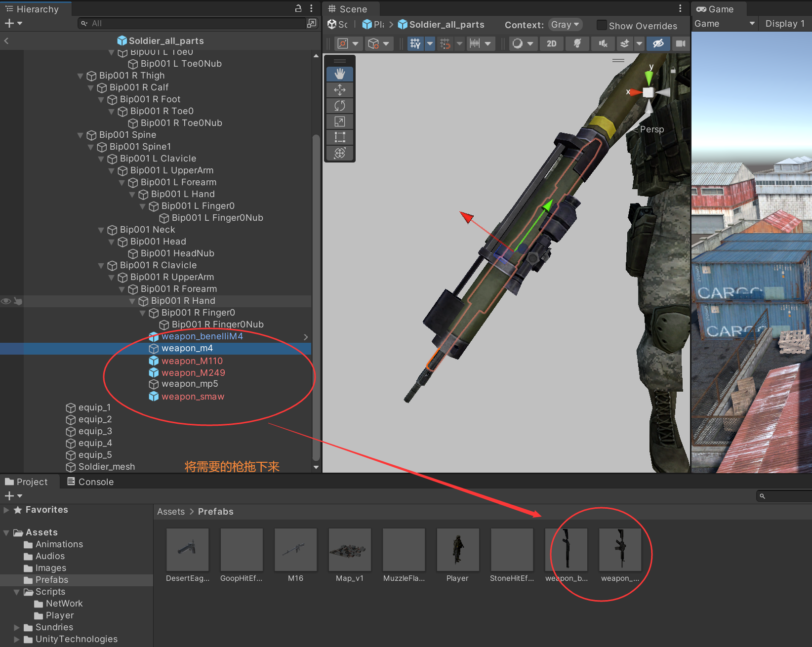The height and width of the screenshot is (647, 812).
Task: Click the Hierarchy panel lock icon
Action: click(298, 8)
